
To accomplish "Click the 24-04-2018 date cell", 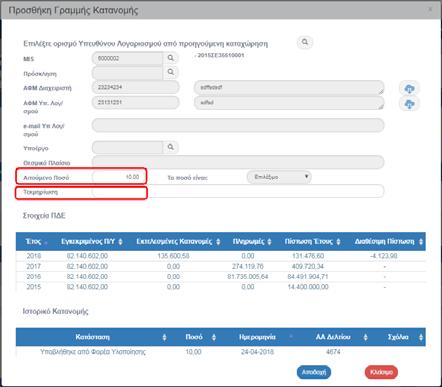I will coord(257,352).
